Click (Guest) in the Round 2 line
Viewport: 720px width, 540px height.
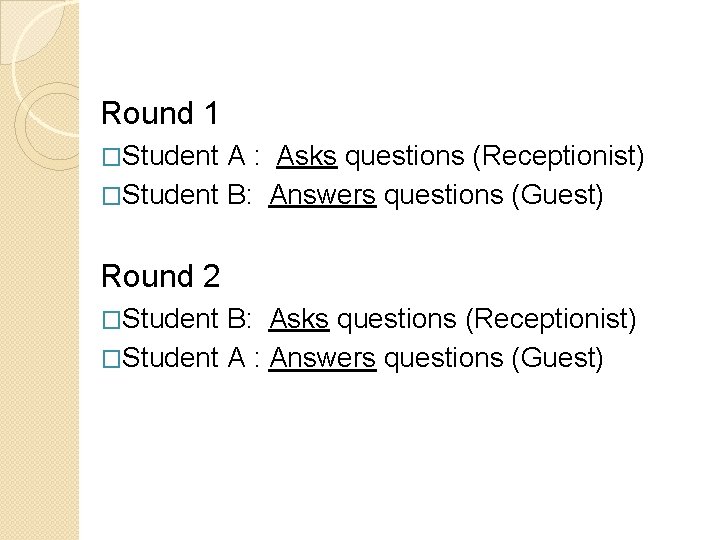557,356
